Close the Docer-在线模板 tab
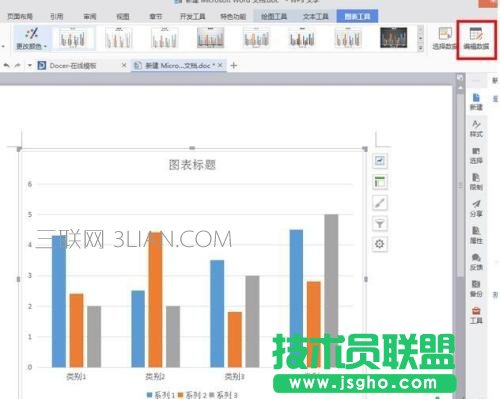500x399 pixels. [124, 65]
